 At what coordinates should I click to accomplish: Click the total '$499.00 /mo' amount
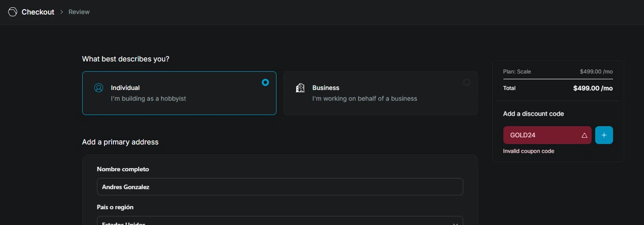(593, 88)
